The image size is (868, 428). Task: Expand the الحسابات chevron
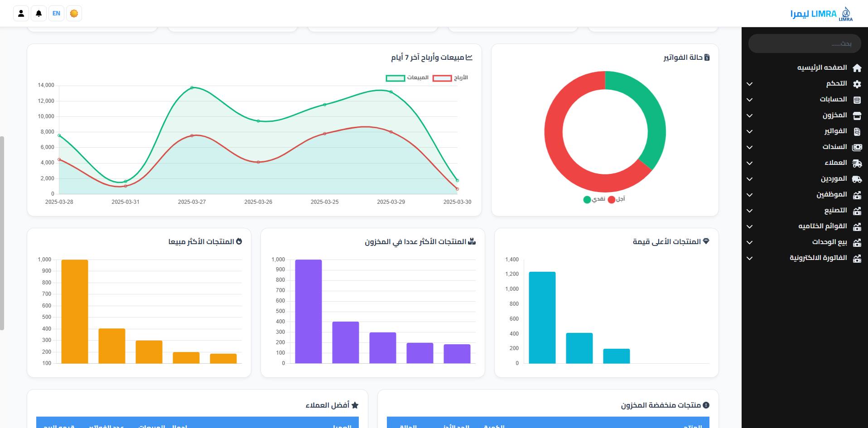(749, 100)
